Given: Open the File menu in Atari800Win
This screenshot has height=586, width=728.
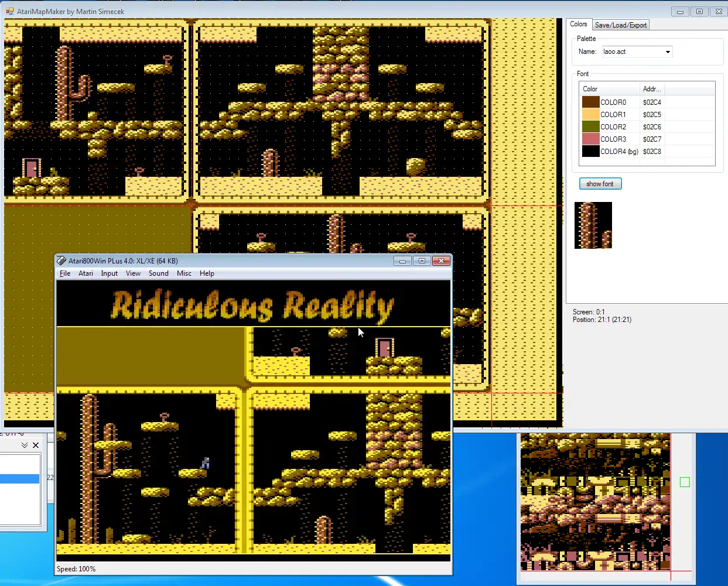Looking at the screenshot, I should [x=64, y=273].
